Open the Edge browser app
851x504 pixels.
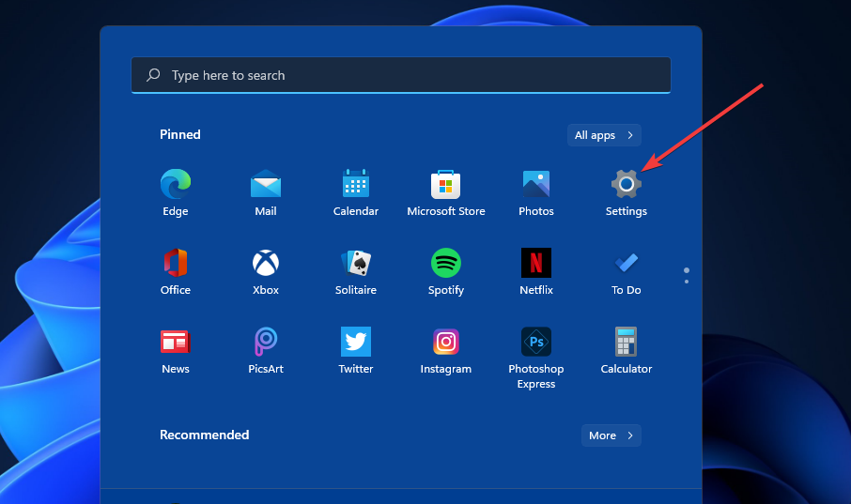pos(176,184)
